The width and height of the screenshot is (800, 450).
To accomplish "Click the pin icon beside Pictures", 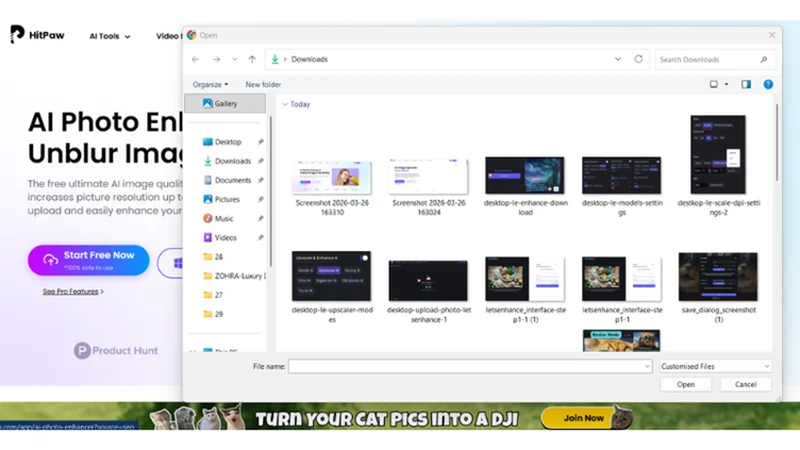I will [261, 199].
